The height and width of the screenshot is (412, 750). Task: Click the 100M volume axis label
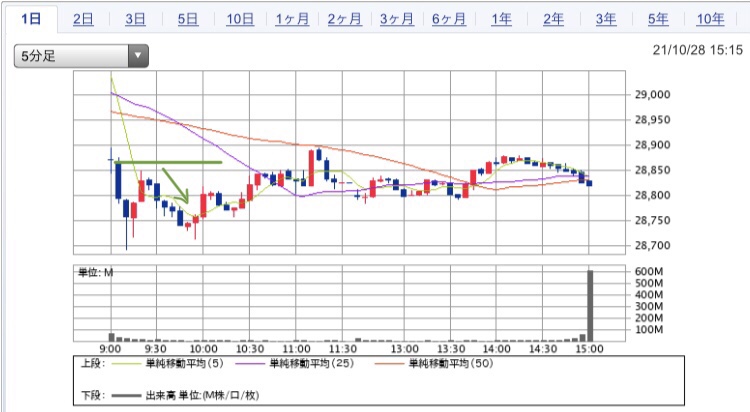pyautogui.click(x=649, y=329)
